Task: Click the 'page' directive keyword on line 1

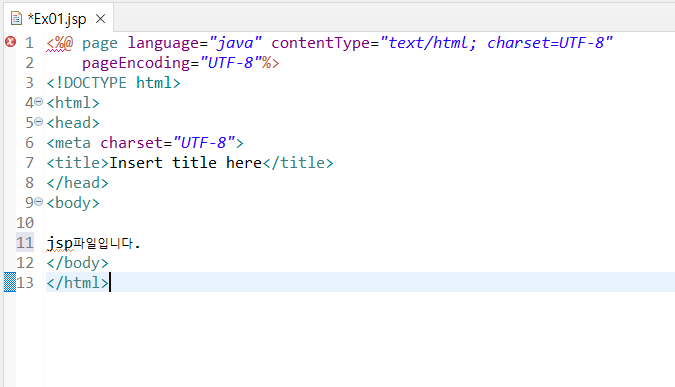Action: pyautogui.click(x=99, y=43)
